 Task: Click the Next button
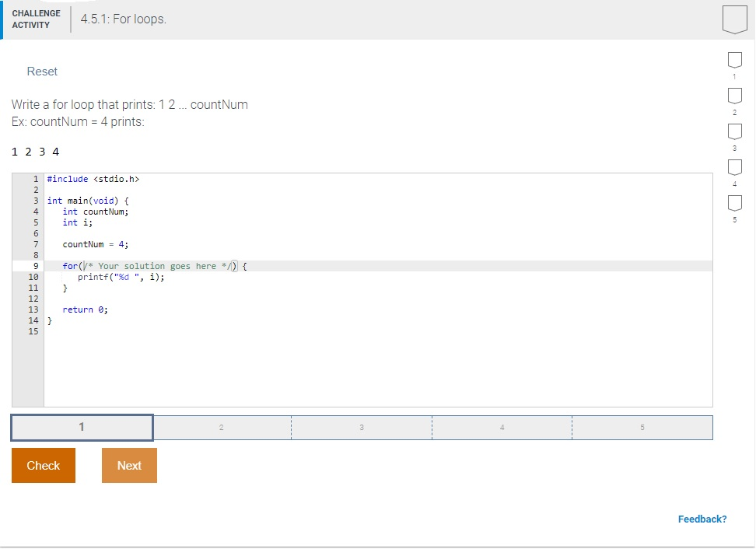click(x=129, y=465)
